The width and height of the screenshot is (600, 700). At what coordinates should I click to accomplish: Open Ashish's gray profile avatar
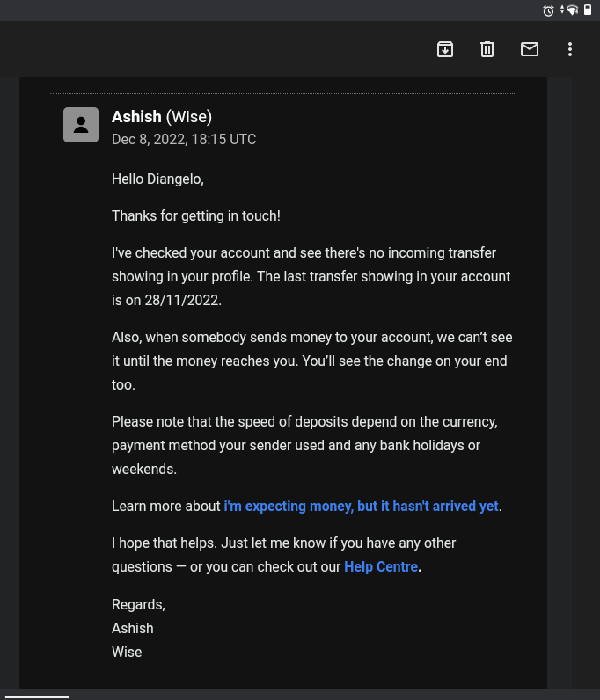tap(81, 125)
